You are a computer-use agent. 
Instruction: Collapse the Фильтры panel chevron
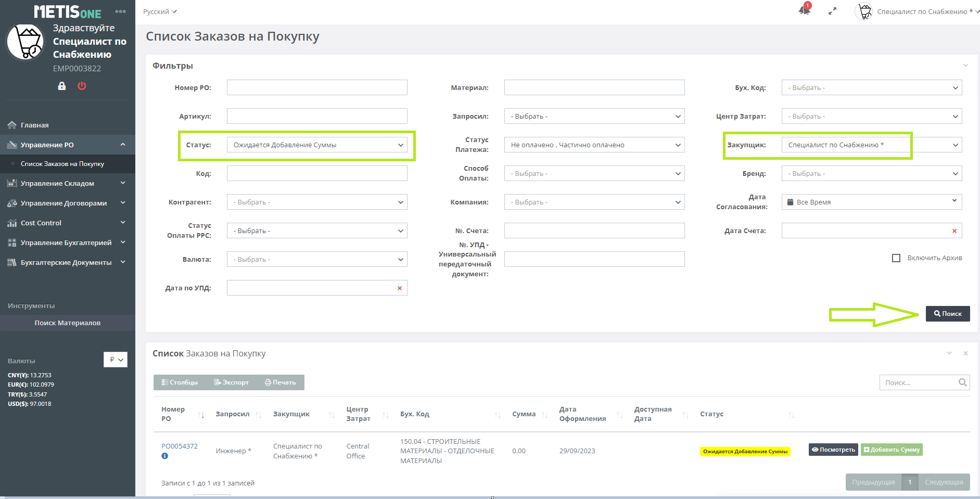[965, 66]
